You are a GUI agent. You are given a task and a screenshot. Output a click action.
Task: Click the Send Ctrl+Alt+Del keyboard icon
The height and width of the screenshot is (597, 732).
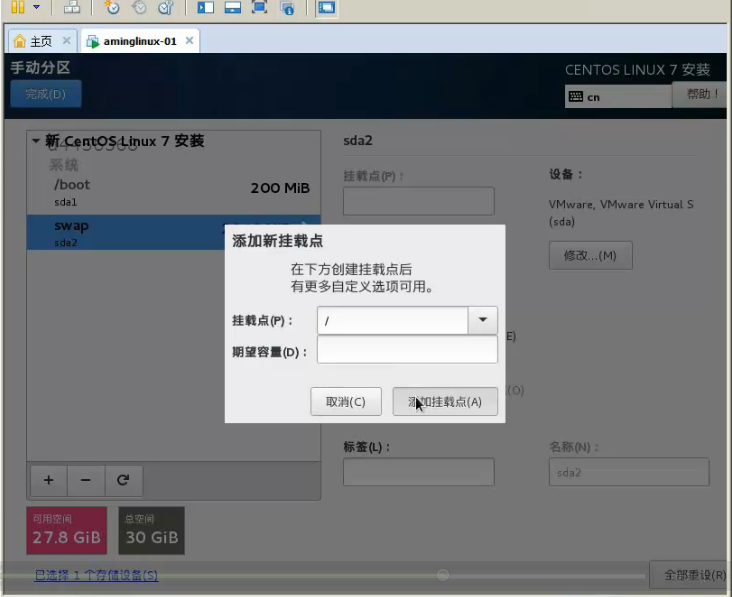(71, 7)
